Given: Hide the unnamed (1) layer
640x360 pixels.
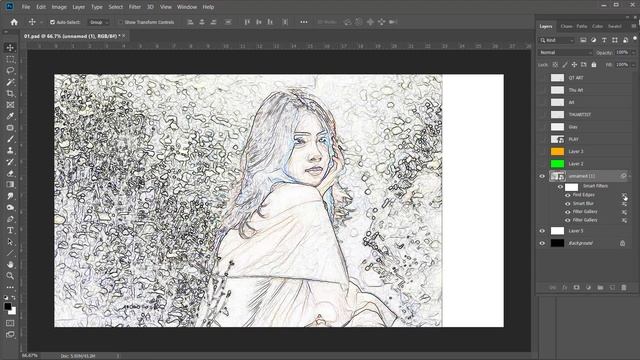Looking at the screenshot, I should coord(542,176).
